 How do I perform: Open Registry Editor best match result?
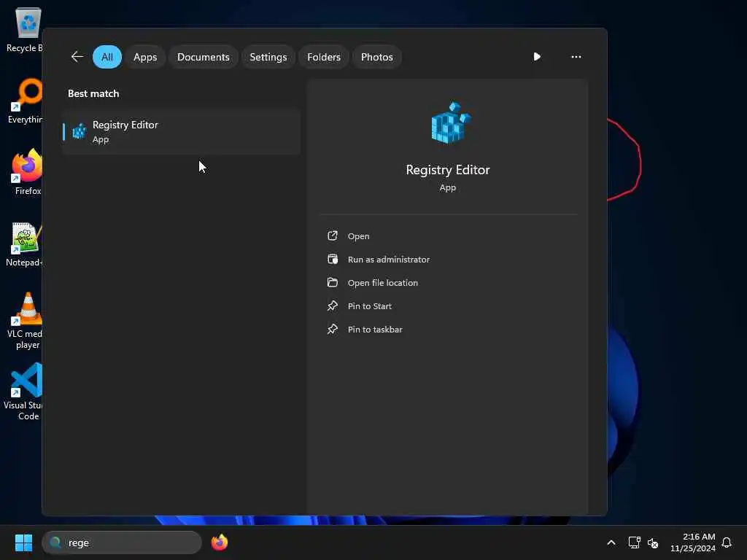tap(181, 132)
